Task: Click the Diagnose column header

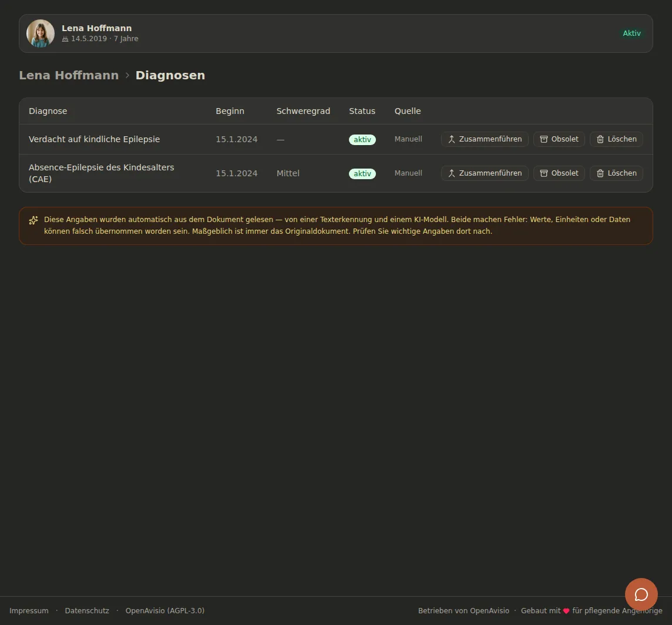Action: (48, 111)
